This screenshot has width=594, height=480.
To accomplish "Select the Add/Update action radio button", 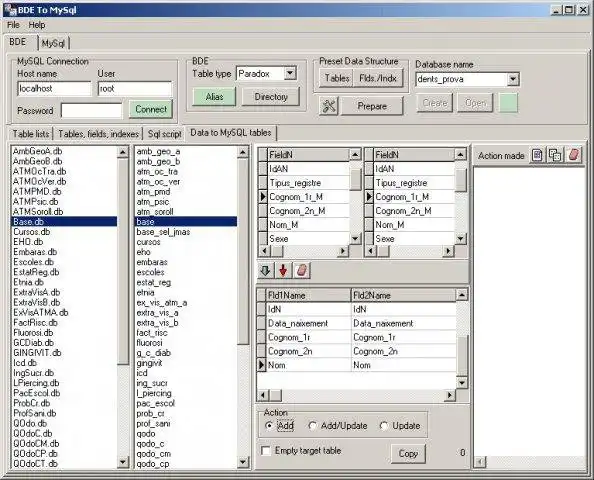I will click(313, 425).
